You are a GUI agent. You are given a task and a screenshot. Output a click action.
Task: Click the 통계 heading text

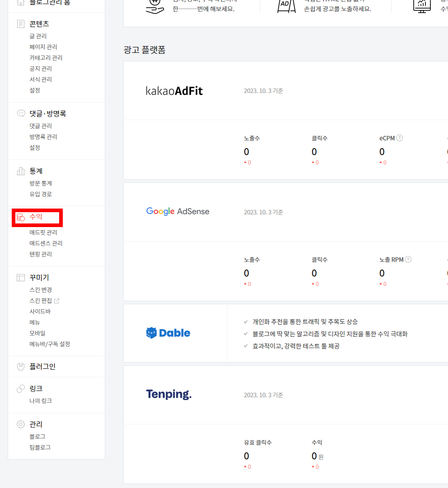[x=36, y=171]
